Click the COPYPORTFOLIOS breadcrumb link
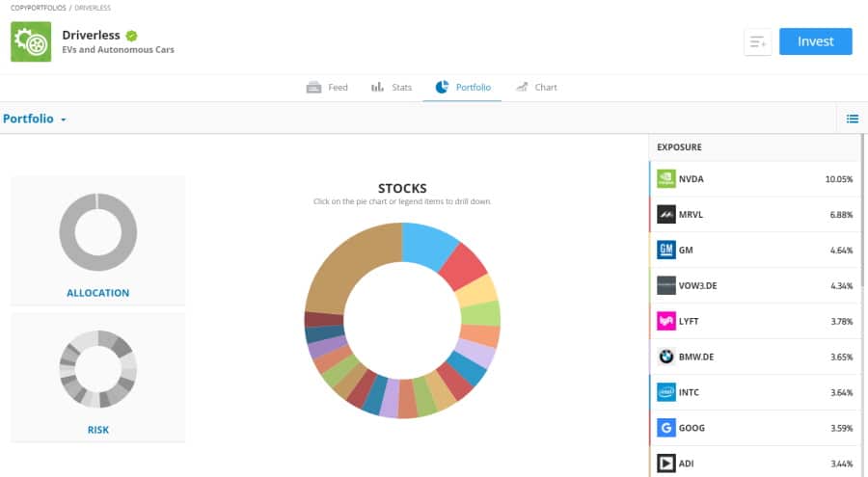Screen dimensions: 868x477 click(39, 8)
